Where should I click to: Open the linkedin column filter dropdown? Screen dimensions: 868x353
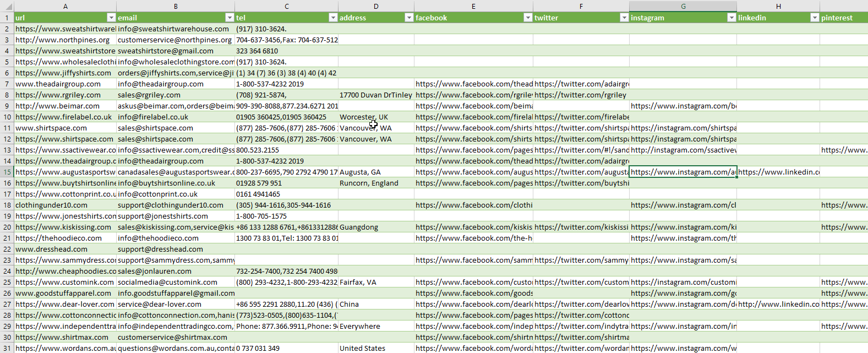pyautogui.click(x=815, y=18)
